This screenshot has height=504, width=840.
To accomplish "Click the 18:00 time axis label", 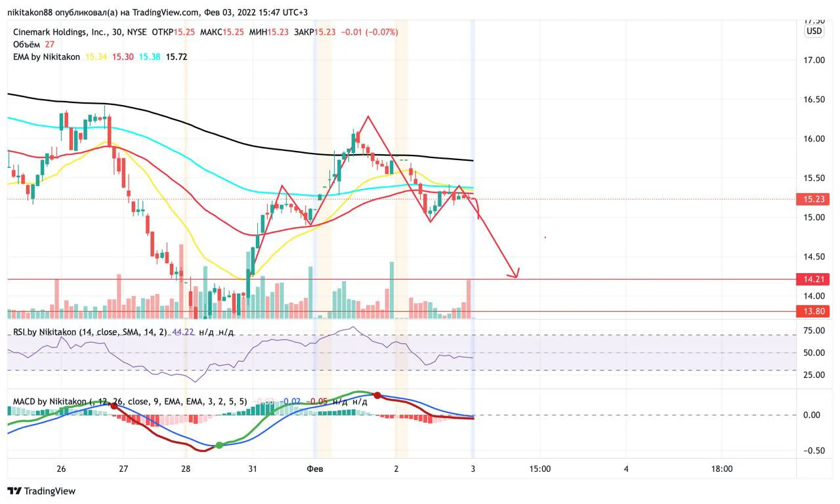I will [x=721, y=469].
